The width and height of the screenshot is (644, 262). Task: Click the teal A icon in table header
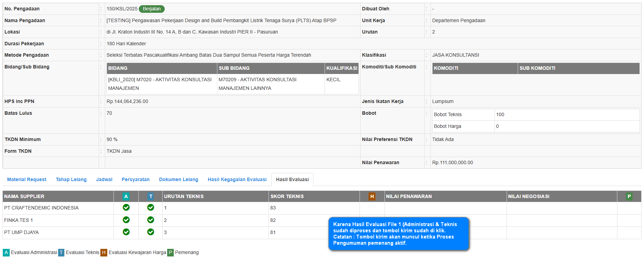pos(126,196)
